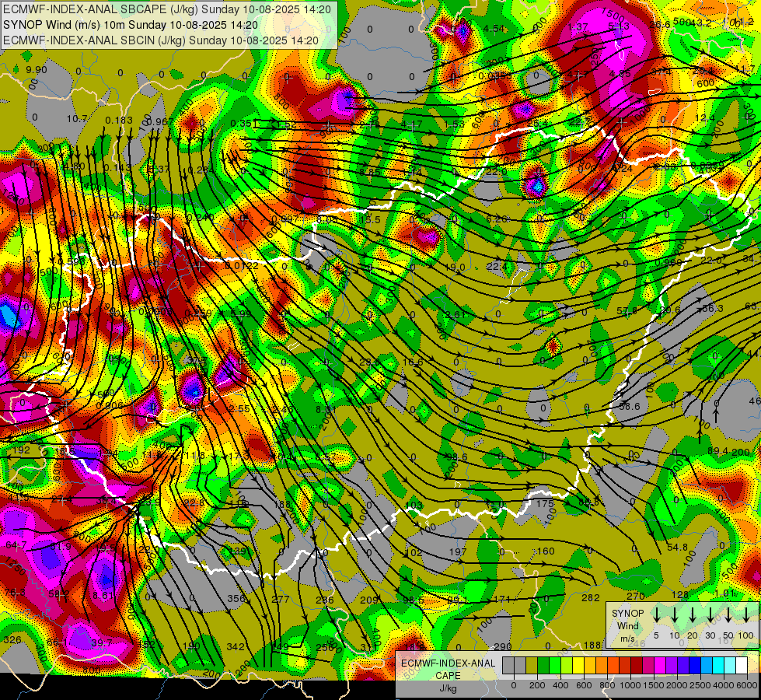This screenshot has width=761, height=700.
Task: Click the map value 15.5
Action: (370, 220)
